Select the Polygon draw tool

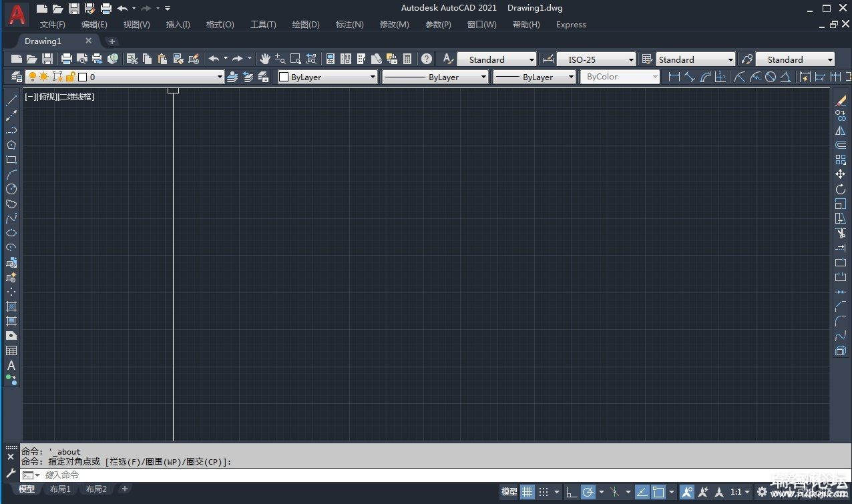coord(11,145)
